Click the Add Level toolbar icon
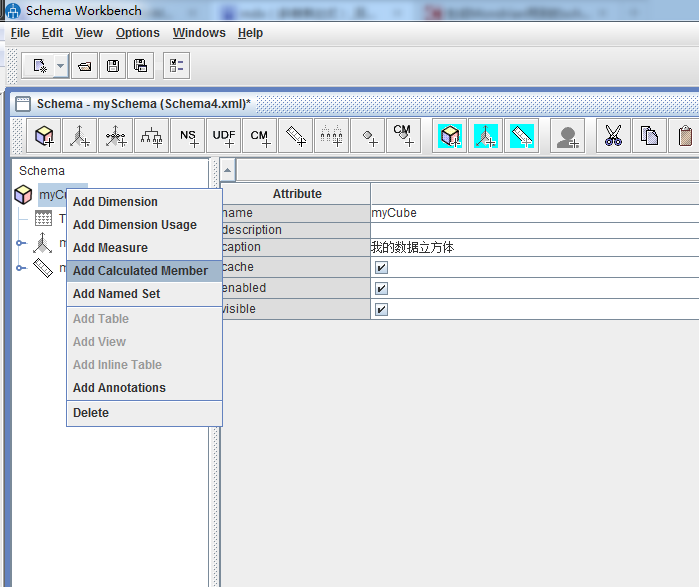Image resolution: width=699 pixels, height=587 pixels. click(332, 136)
